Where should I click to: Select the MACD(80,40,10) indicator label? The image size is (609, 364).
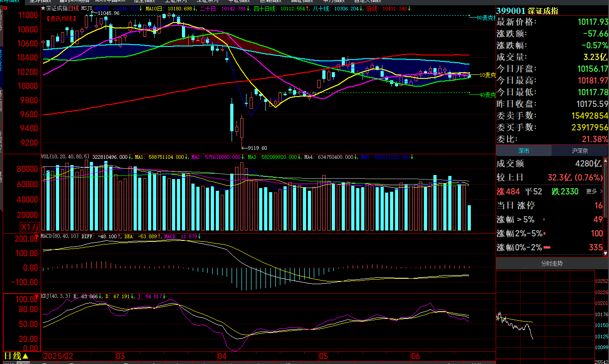pos(59,236)
